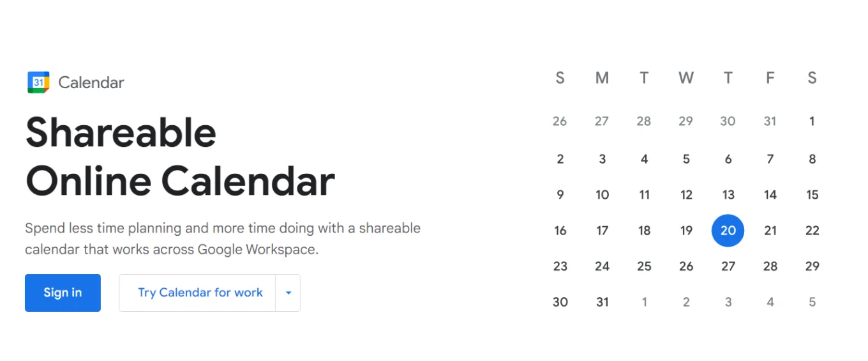Select date 13 in the calendar

coord(728,195)
